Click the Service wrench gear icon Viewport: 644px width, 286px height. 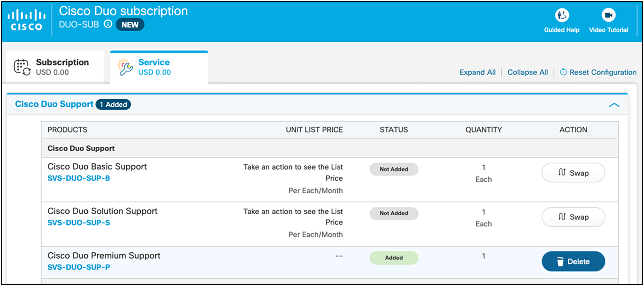click(125, 67)
